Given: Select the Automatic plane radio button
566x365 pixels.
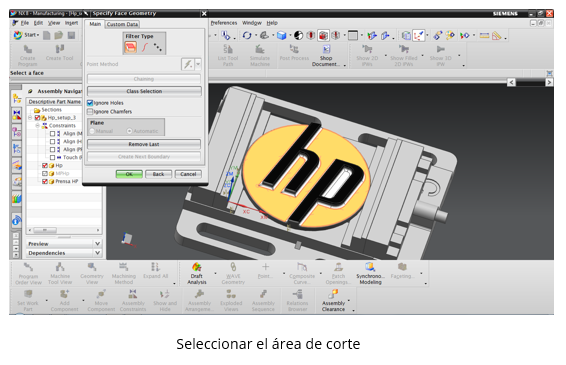Looking at the screenshot, I should (129, 131).
